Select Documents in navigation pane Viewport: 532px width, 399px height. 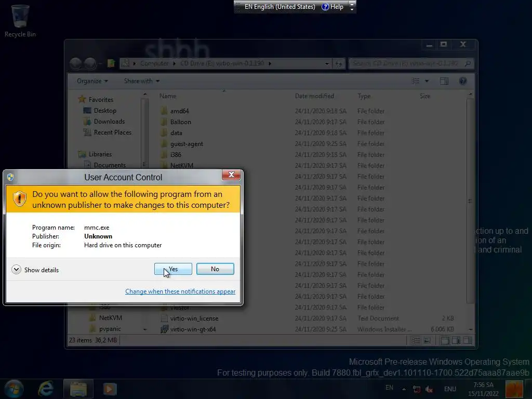tap(110, 165)
